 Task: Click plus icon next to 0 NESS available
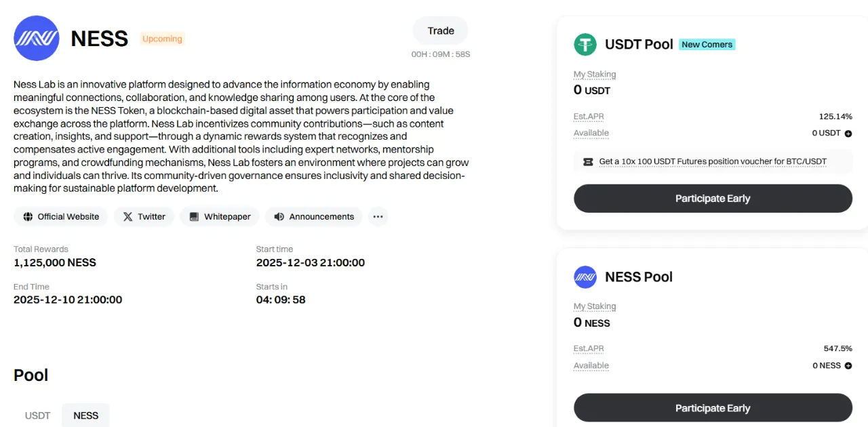click(x=848, y=366)
